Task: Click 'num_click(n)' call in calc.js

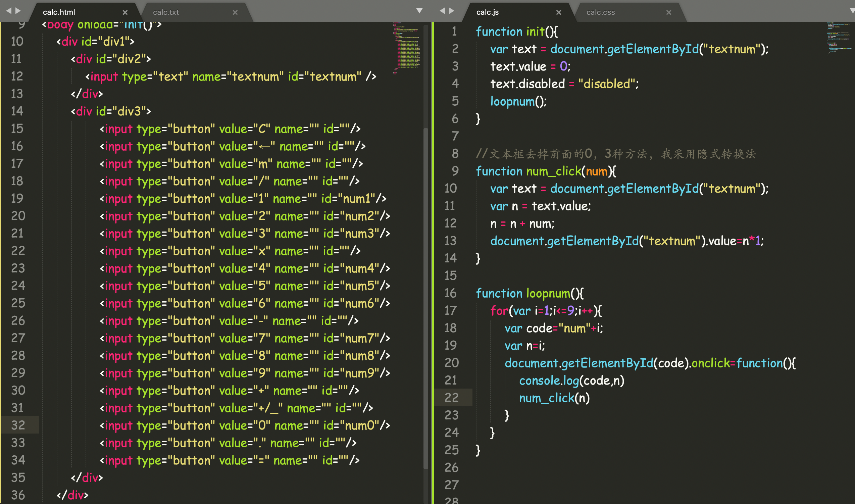Action: click(554, 398)
